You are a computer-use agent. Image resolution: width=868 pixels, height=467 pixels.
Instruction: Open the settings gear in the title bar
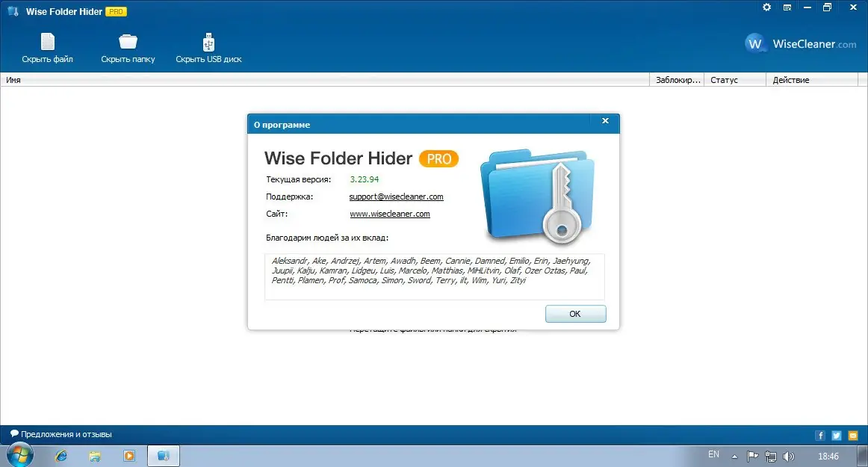(x=766, y=7)
